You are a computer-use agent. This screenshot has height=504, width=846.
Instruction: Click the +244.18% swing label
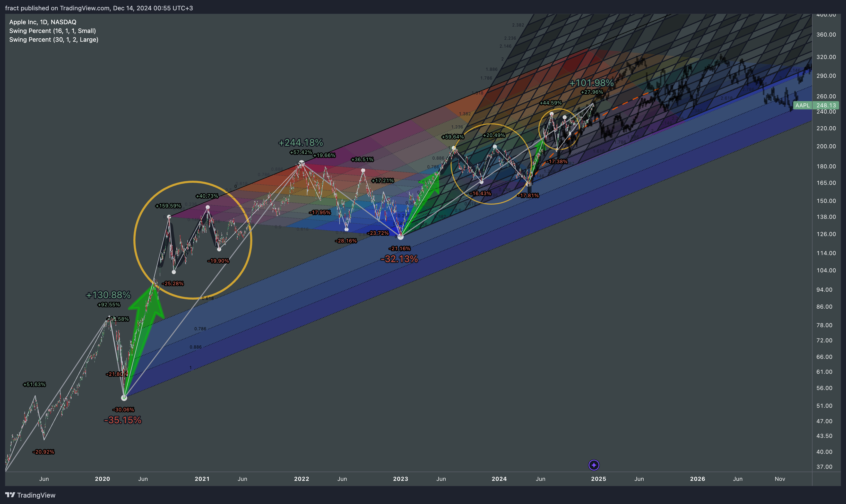pyautogui.click(x=300, y=143)
